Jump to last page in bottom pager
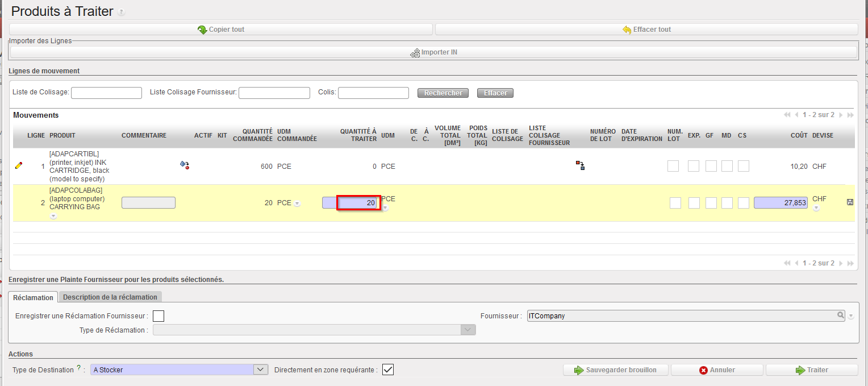The width and height of the screenshot is (868, 386). click(x=850, y=263)
